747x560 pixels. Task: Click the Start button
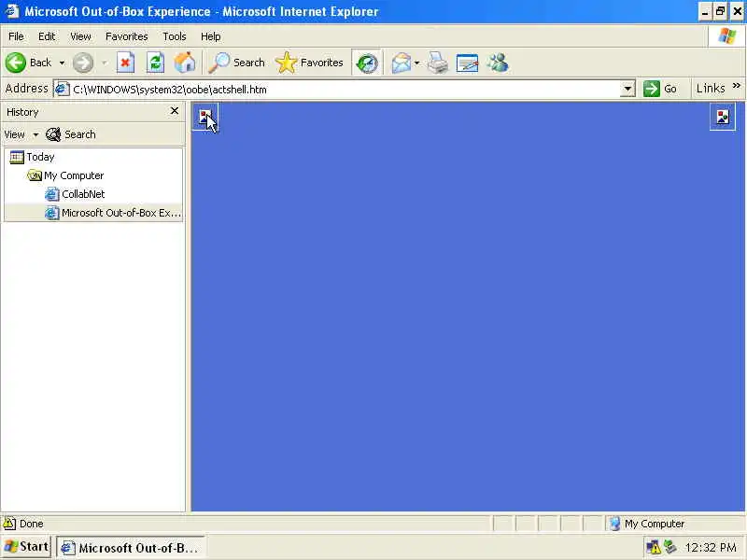tap(26, 547)
